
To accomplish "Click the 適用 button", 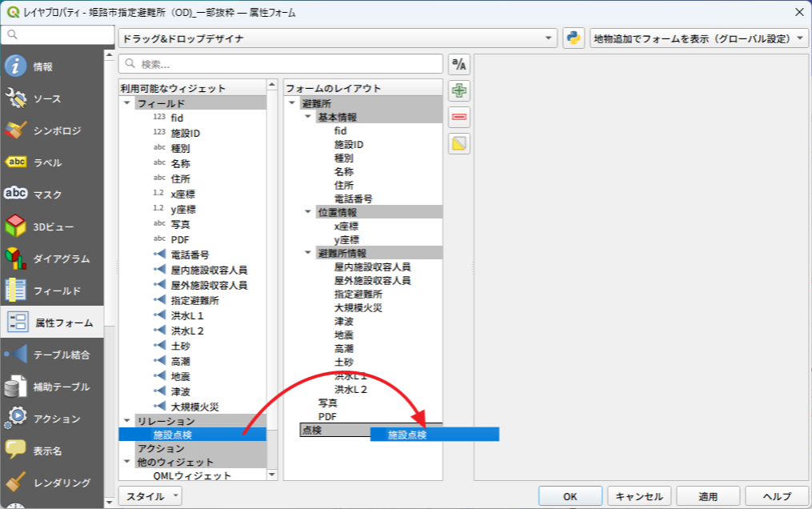I will pos(708,496).
